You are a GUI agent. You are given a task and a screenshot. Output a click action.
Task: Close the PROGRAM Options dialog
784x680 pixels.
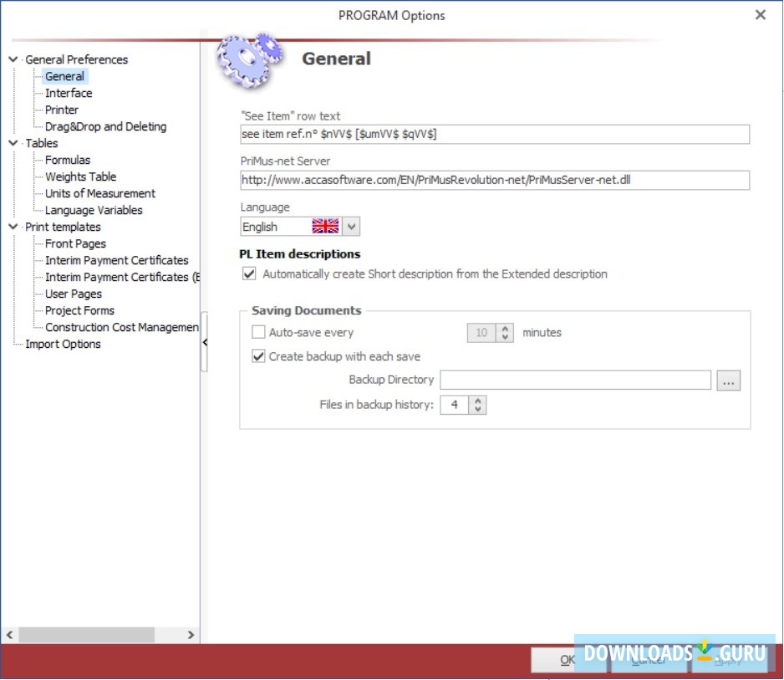761,15
